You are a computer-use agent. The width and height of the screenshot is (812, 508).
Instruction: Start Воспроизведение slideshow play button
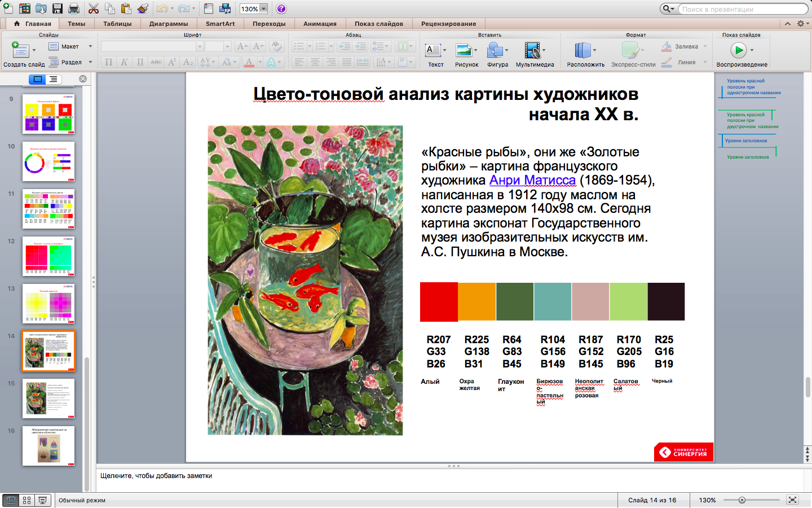738,50
